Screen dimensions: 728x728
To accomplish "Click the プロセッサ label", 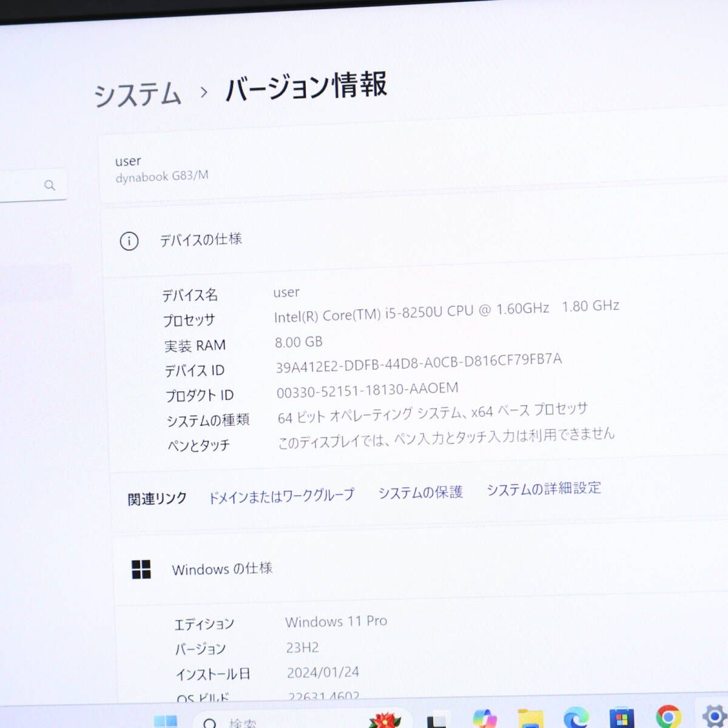I will tap(189, 320).
